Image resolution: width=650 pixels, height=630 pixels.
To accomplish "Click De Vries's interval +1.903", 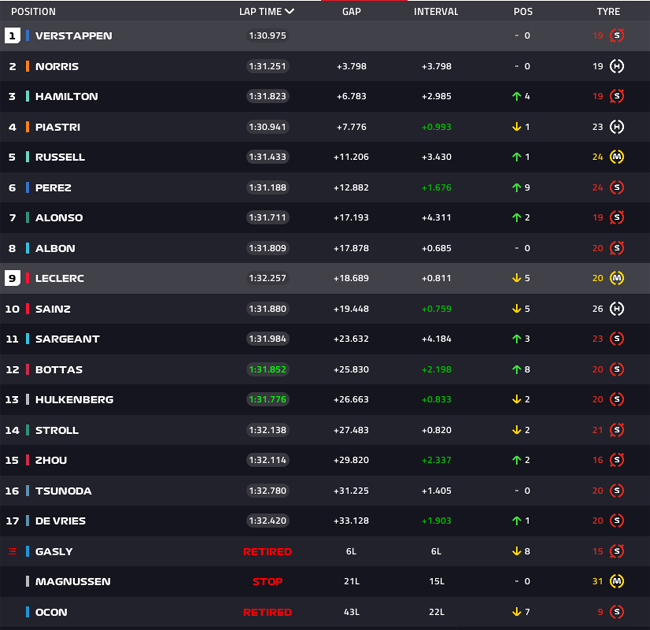I will [x=437, y=521].
